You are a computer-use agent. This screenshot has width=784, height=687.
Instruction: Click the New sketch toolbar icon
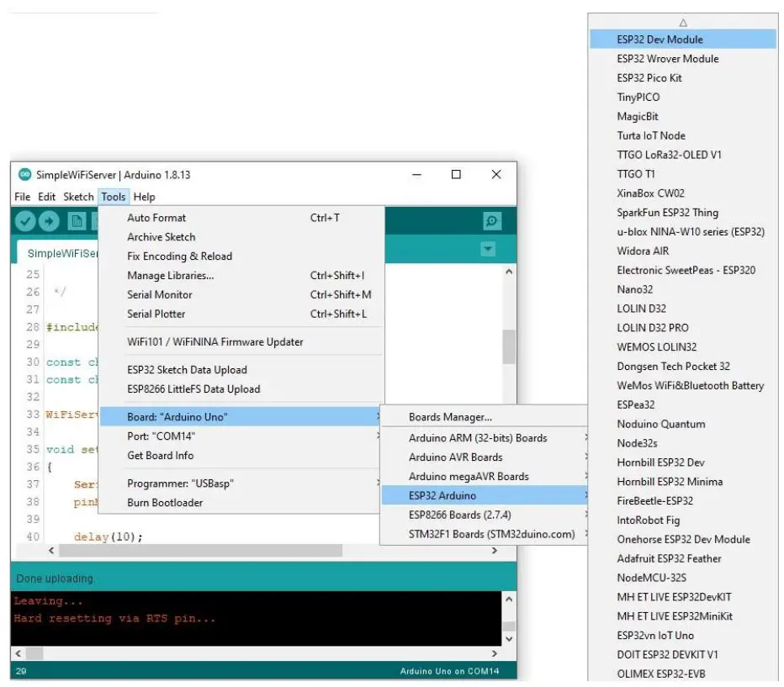pos(77,221)
